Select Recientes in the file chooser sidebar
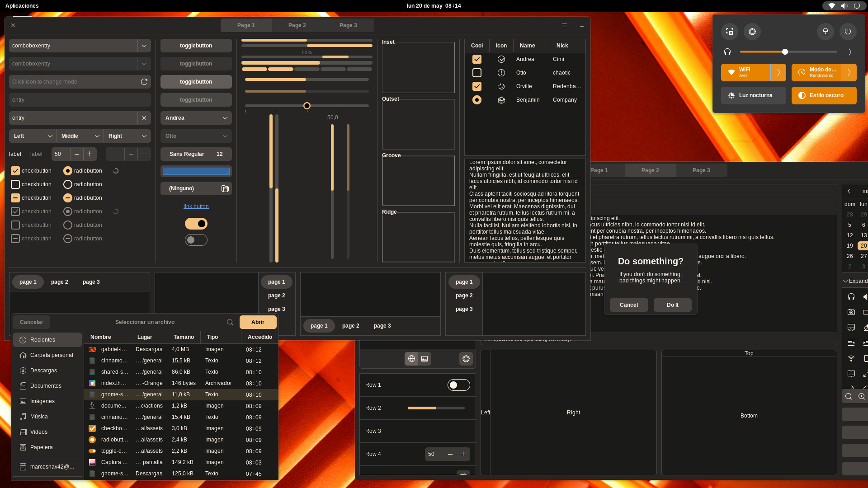This screenshot has width=868, height=488. point(47,340)
